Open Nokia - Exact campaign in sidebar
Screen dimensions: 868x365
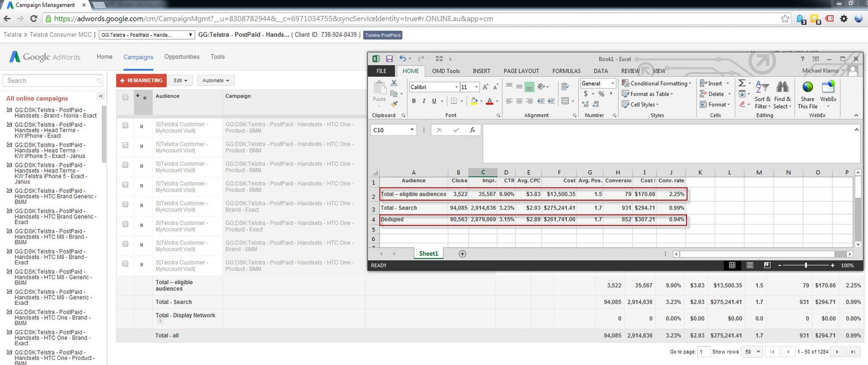[x=56, y=113]
